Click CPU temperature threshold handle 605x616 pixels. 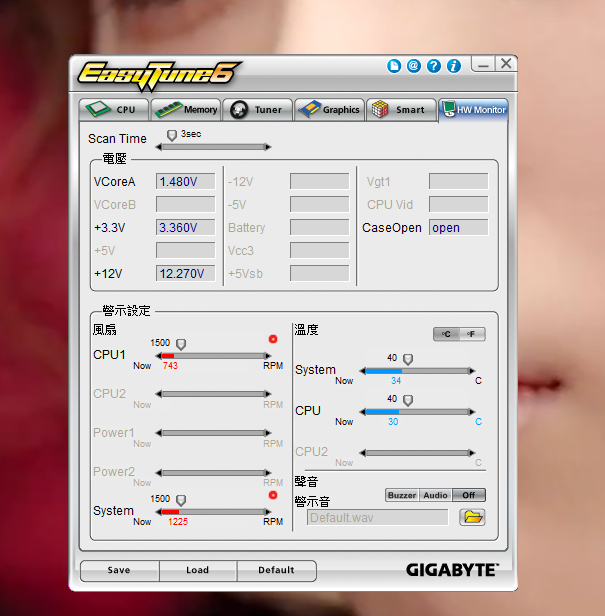point(408,401)
